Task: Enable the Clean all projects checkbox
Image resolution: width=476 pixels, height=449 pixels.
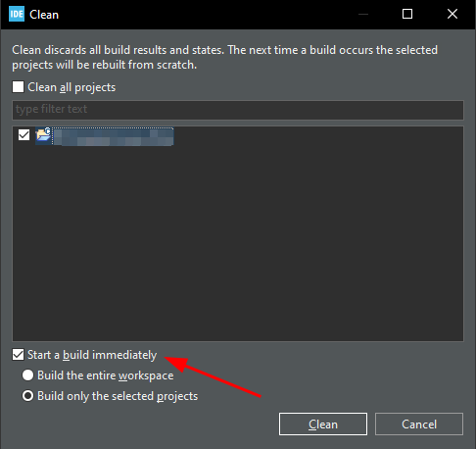Action: point(18,87)
